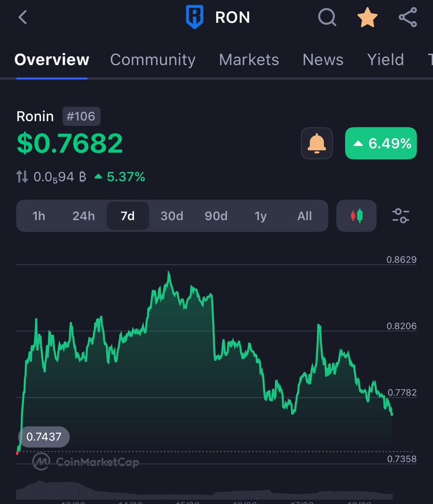Tap the Ronin logo icon
433x504 pixels.
[194, 18]
